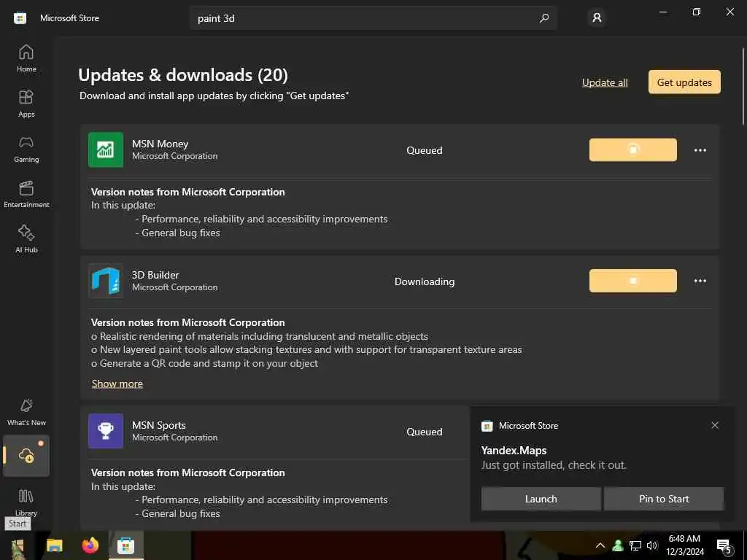Select the Downloads cloud icon in sidebar
Viewport: 747px width, 560px height.
[x=26, y=456]
